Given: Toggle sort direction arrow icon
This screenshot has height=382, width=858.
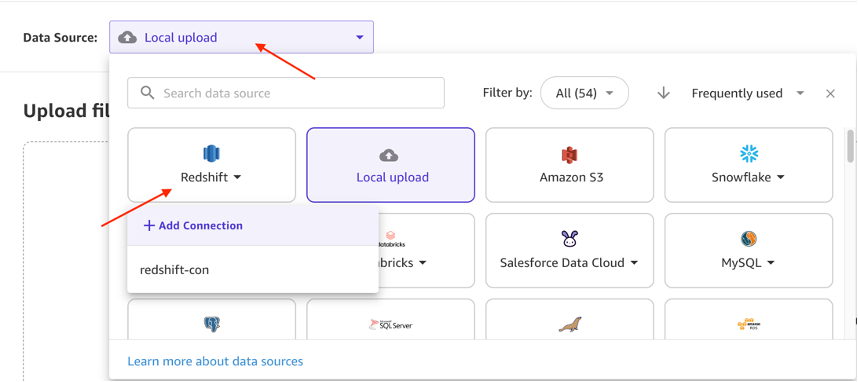Looking at the screenshot, I should (663, 94).
